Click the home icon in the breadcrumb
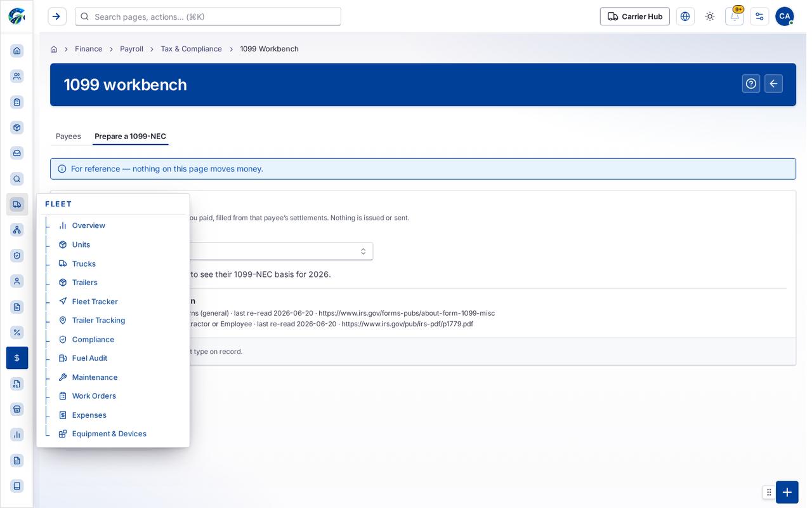Screen dimensions: 812x508 point(54,49)
